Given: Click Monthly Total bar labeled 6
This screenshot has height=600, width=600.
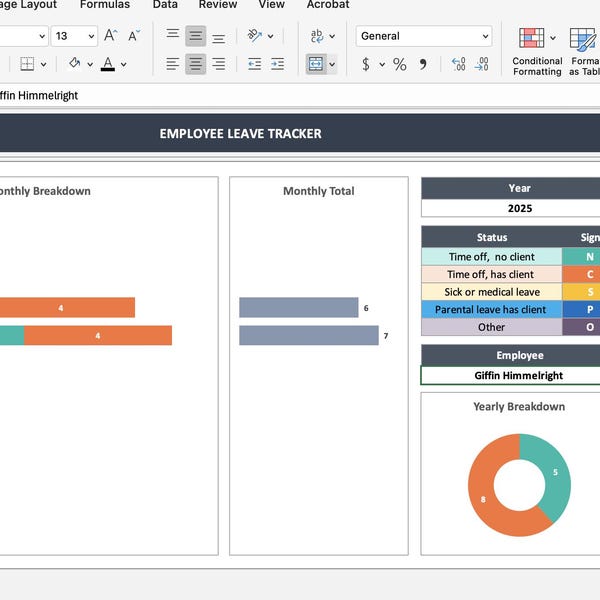Looking at the screenshot, I should pos(299,307).
